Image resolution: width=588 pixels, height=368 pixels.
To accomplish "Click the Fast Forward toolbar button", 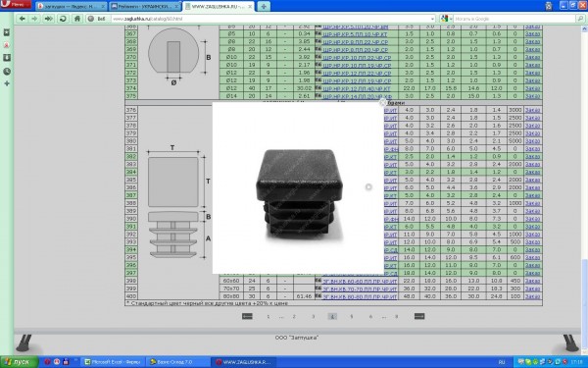I will pyautogui.click(x=48, y=19).
